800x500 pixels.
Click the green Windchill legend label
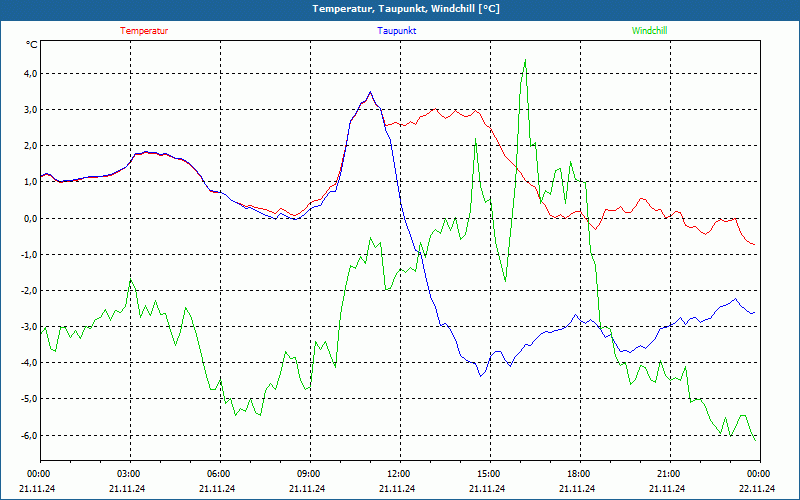tap(649, 31)
